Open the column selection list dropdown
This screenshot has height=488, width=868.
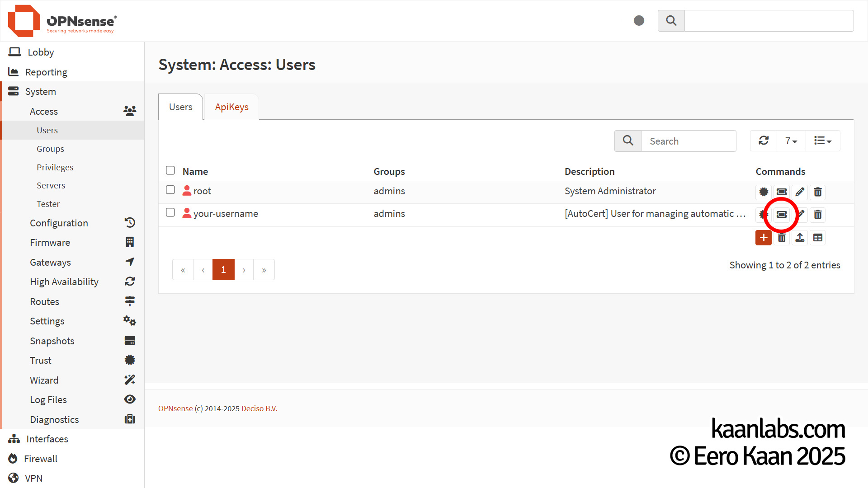(823, 141)
